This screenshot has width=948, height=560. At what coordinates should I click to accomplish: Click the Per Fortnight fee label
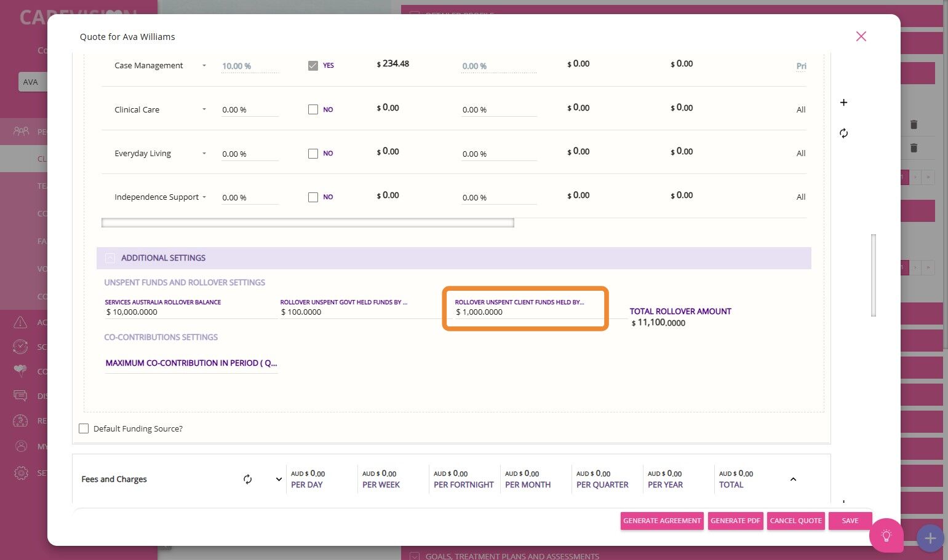464,485
